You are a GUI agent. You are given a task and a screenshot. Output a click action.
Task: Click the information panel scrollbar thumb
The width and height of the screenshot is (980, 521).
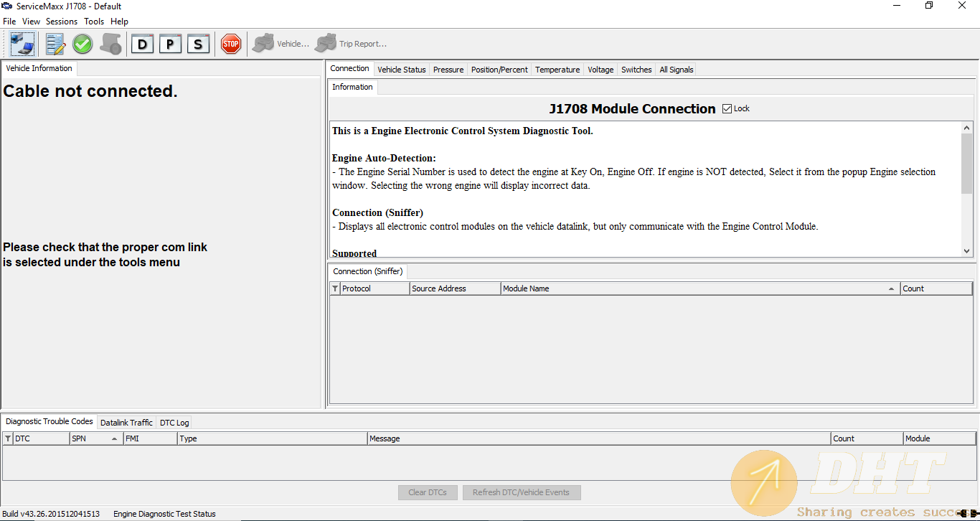pyautogui.click(x=967, y=164)
